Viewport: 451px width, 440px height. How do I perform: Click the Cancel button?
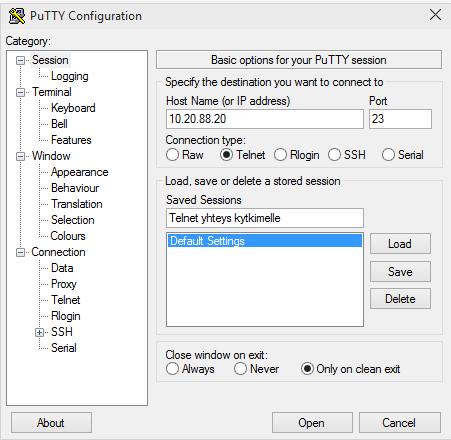(400, 423)
